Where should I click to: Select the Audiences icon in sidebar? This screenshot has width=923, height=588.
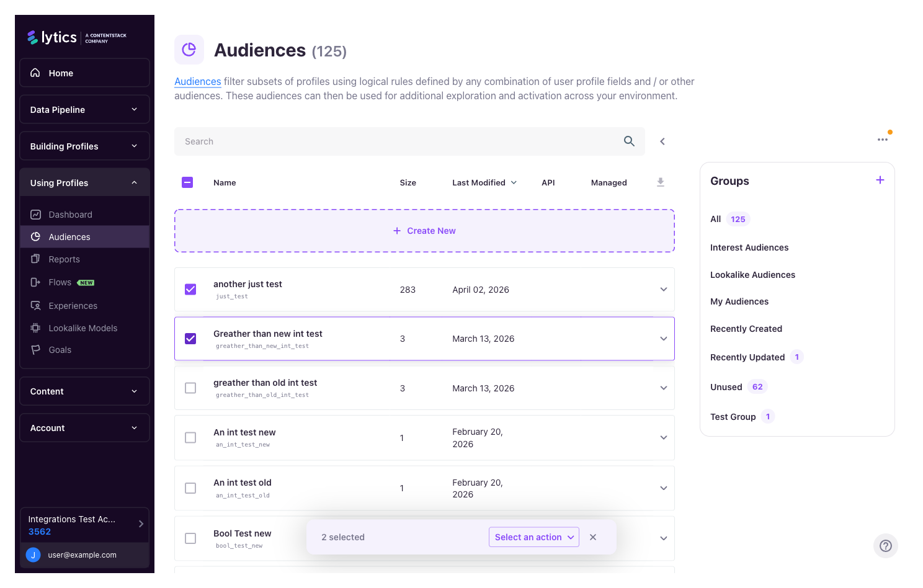click(35, 236)
